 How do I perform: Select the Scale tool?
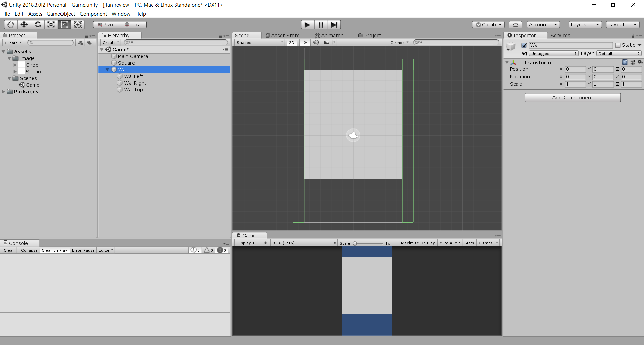coord(51,24)
